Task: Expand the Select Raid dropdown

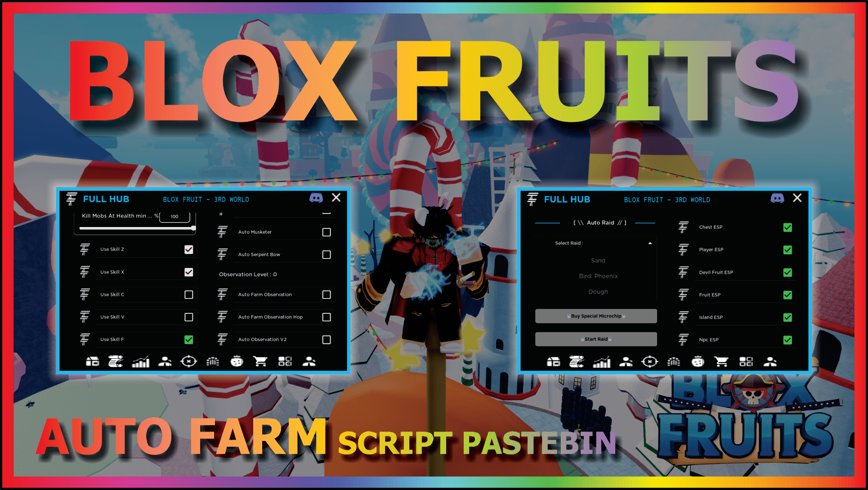Action: coord(649,243)
